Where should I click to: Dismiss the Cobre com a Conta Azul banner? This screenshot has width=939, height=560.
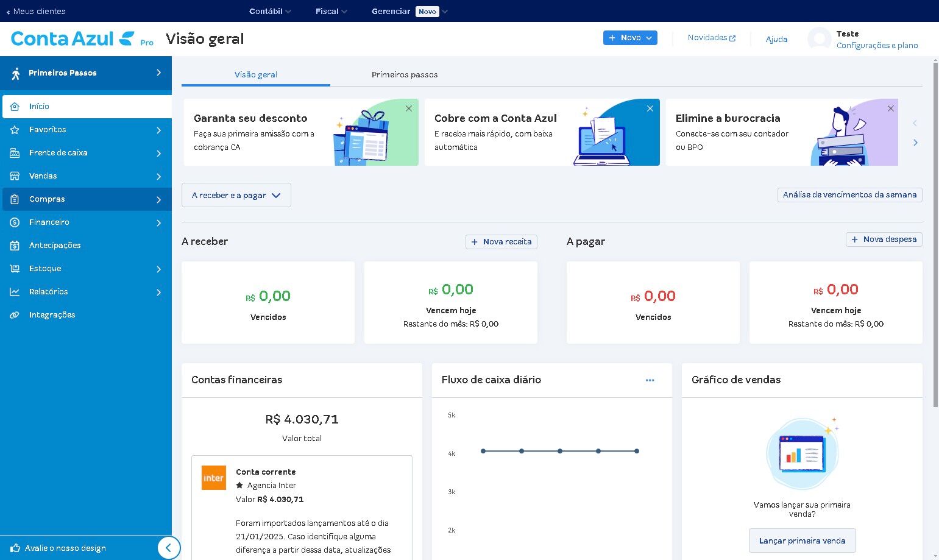[x=650, y=108]
